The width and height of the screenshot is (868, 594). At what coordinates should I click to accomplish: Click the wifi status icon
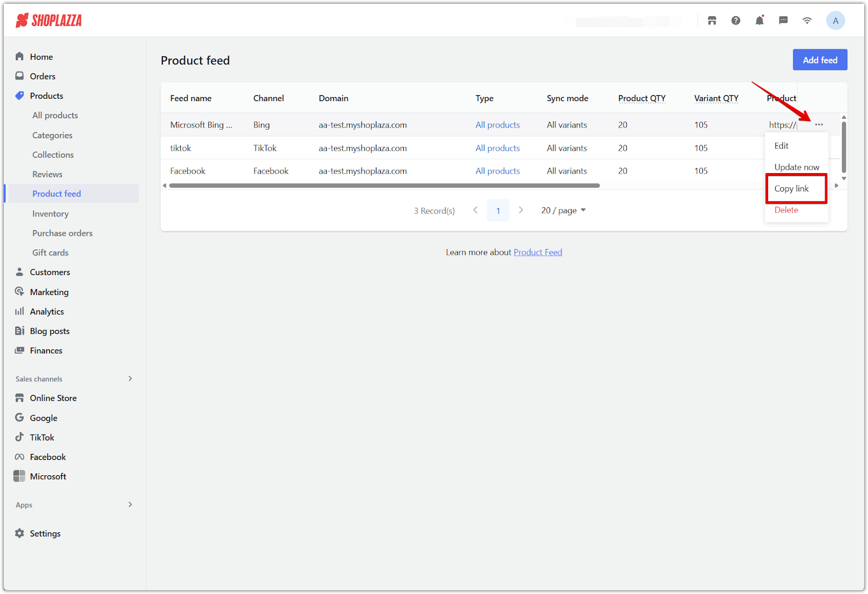click(x=807, y=21)
